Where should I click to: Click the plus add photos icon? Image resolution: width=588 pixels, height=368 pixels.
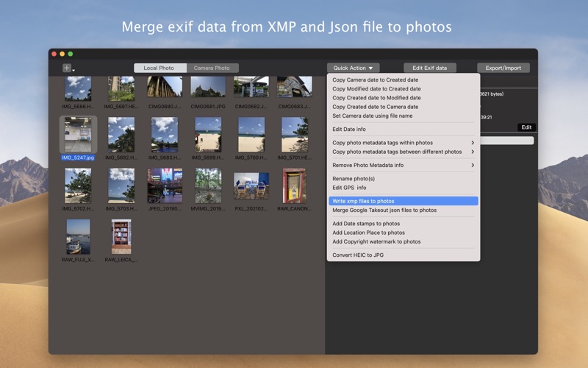click(67, 68)
